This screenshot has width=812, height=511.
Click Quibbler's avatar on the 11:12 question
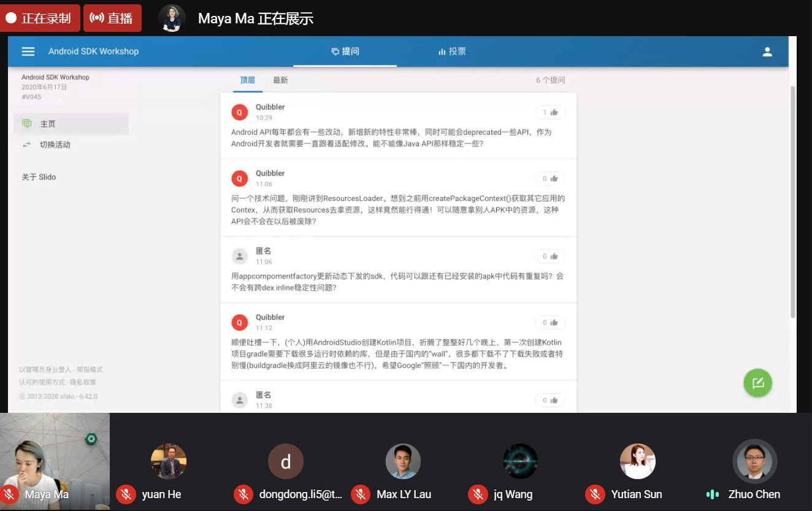click(x=240, y=323)
